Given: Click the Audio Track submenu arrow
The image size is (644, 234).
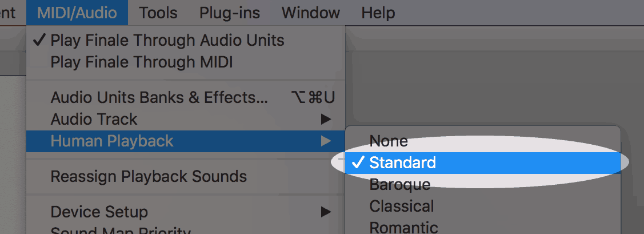Looking at the screenshot, I should click(326, 120).
